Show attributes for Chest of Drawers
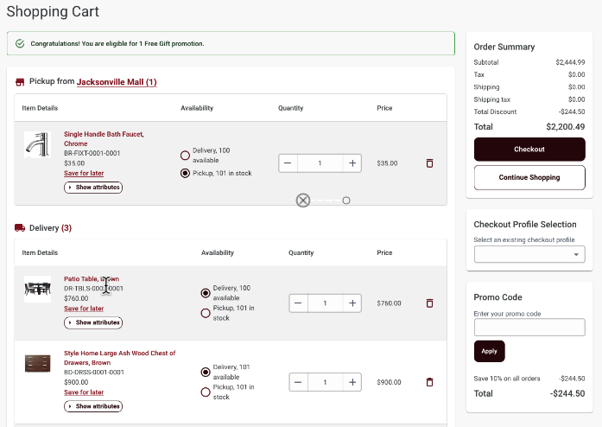The height and width of the screenshot is (427, 602). tap(93, 406)
